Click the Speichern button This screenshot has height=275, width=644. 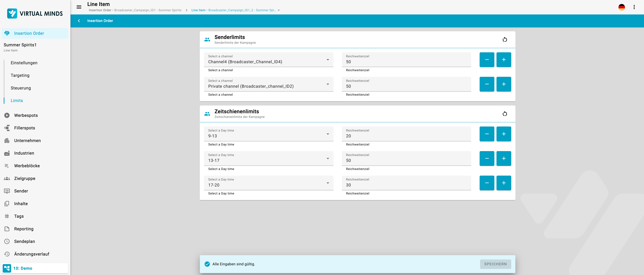pos(495,264)
